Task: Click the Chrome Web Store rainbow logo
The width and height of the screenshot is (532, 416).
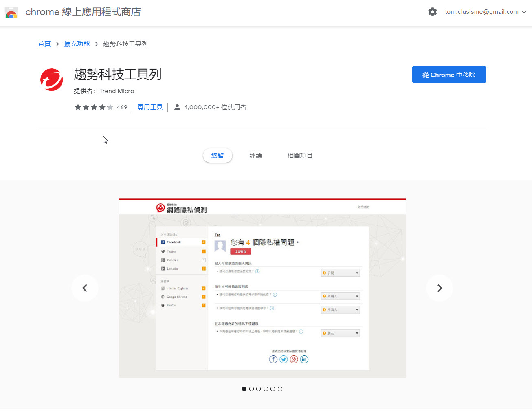Action: point(11,12)
